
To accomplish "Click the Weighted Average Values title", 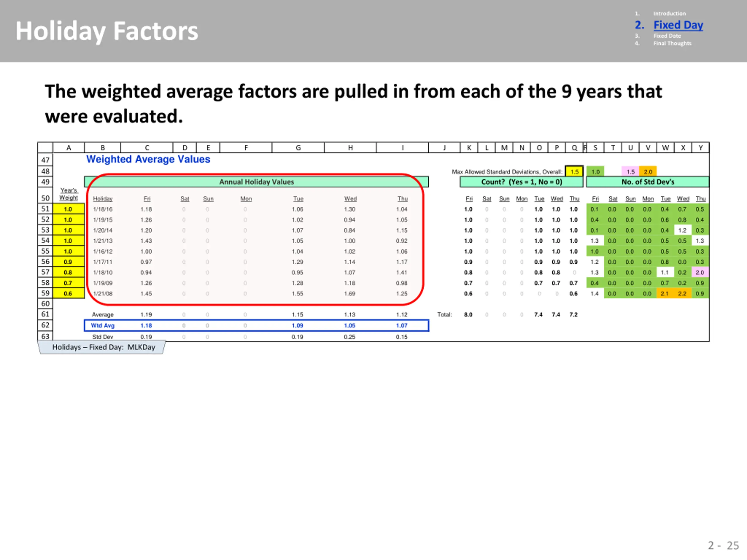I will 148,159.
